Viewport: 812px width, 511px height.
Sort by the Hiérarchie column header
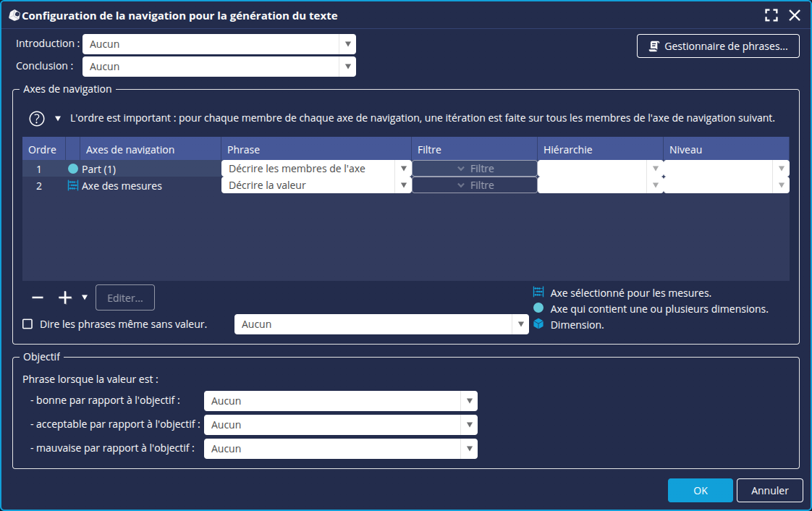[x=599, y=150]
